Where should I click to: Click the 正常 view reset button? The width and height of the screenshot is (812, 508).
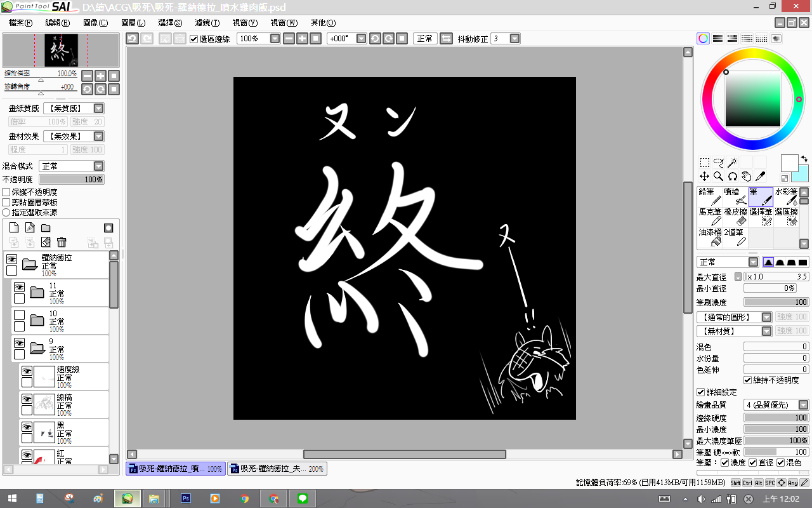pyautogui.click(x=424, y=39)
